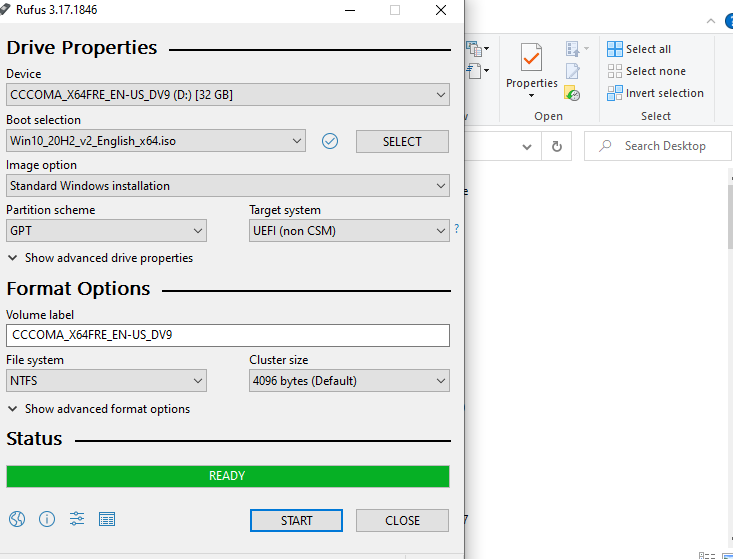The height and width of the screenshot is (559, 733).
Task: Click the Volume label text field
Action: coord(228,335)
